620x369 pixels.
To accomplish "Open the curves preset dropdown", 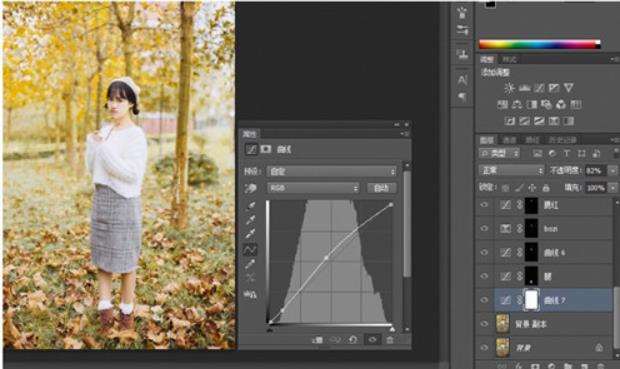I will tap(332, 171).
